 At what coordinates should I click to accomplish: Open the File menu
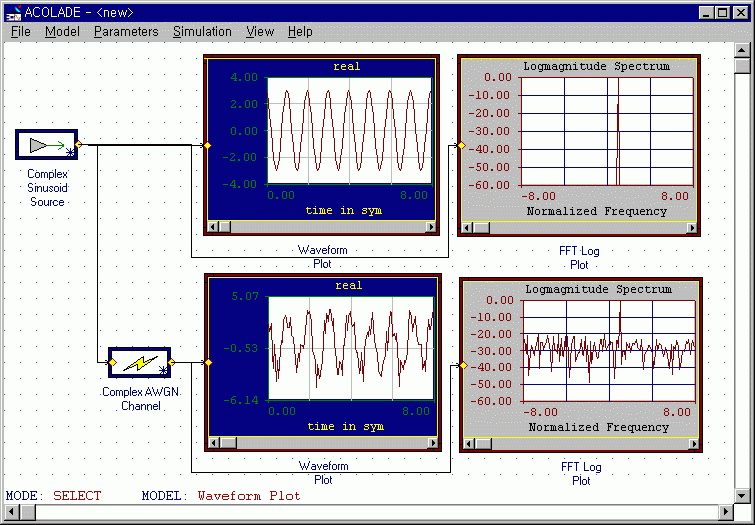click(x=21, y=32)
